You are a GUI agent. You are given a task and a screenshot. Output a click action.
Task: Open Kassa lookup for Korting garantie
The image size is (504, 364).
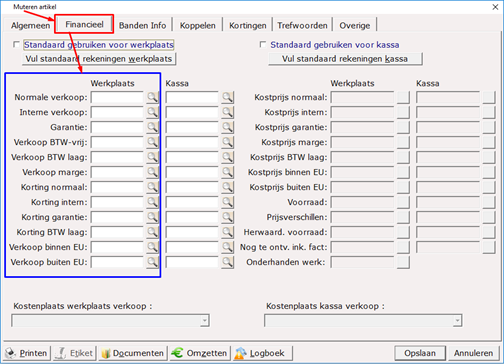tap(228, 217)
